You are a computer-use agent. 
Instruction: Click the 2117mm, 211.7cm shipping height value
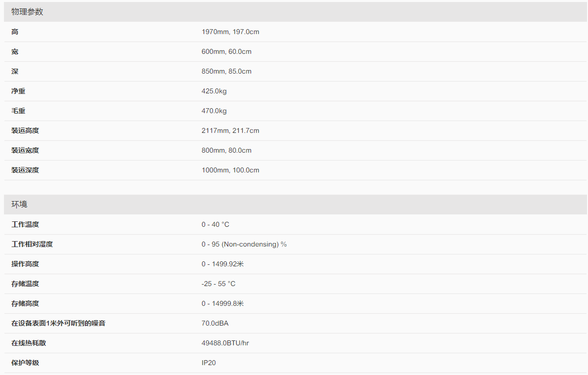click(230, 131)
